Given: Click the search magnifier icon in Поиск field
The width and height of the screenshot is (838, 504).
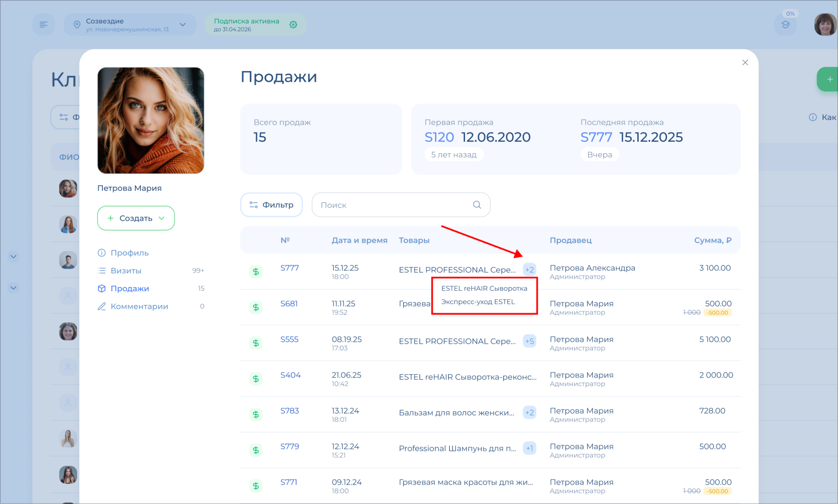Looking at the screenshot, I should (477, 205).
